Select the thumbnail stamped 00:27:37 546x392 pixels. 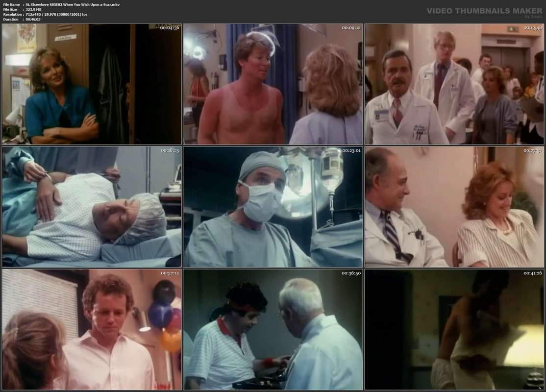tap(454, 207)
